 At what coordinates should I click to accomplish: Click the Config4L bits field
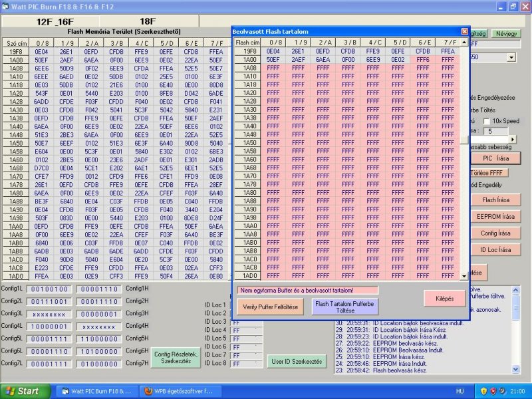tap(49, 327)
